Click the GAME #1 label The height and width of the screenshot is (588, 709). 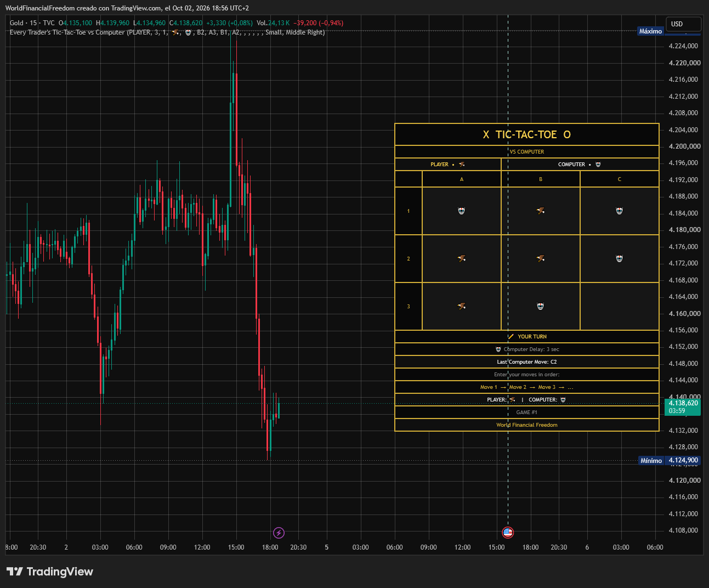point(527,412)
